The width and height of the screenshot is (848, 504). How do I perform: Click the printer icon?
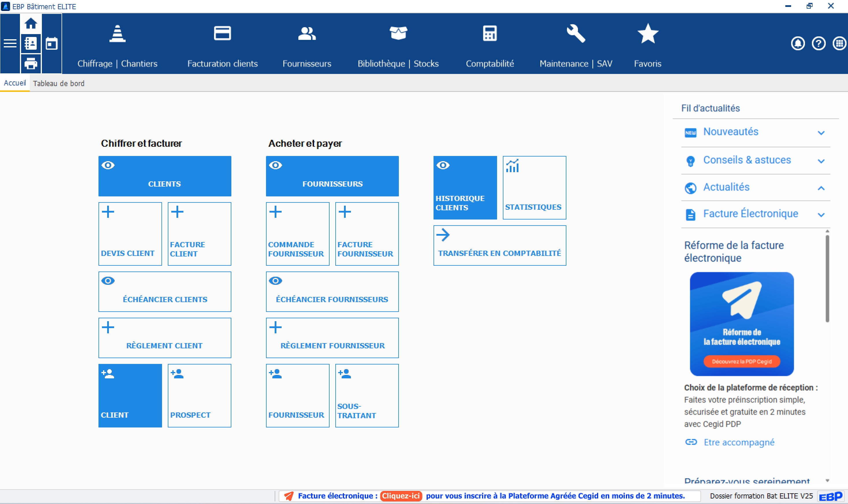pyautogui.click(x=31, y=64)
